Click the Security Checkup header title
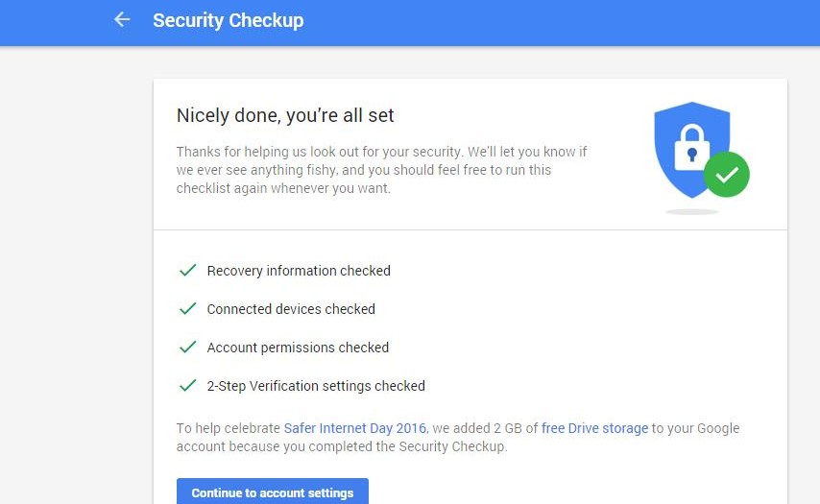 228,20
